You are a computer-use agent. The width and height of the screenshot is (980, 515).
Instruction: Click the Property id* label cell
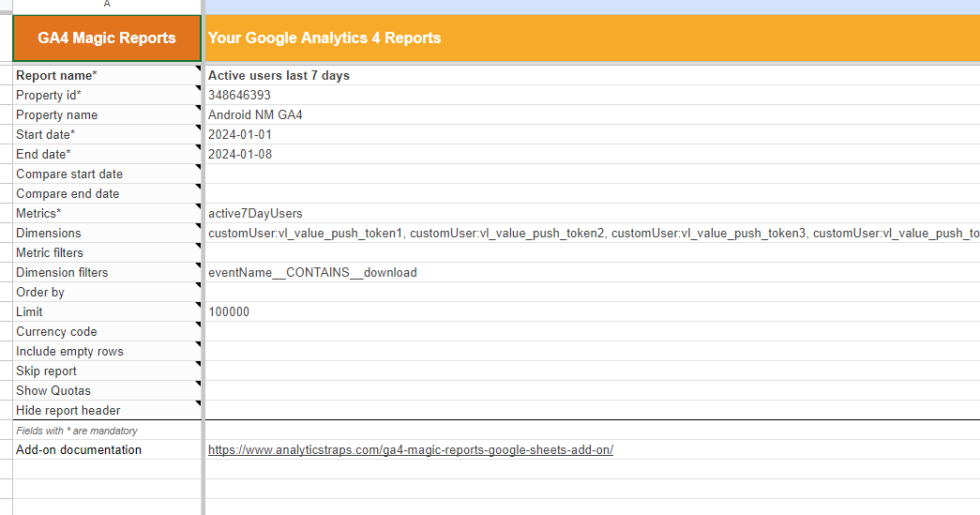107,95
